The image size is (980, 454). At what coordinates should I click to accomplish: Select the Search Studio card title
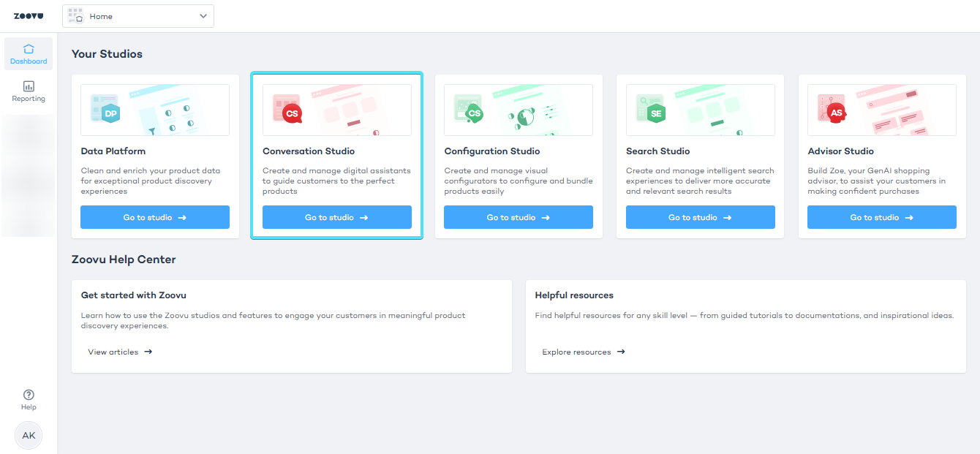click(x=657, y=151)
